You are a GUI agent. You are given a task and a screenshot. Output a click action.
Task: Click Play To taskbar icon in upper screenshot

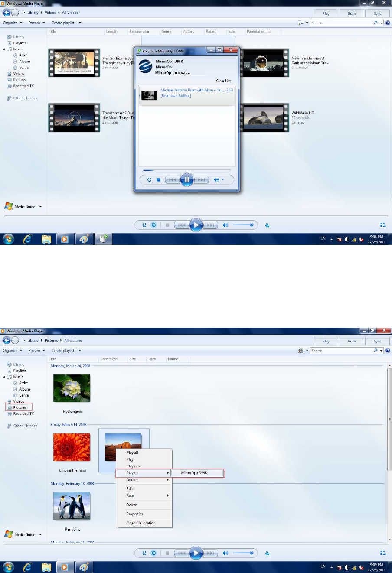pyautogui.click(x=104, y=238)
